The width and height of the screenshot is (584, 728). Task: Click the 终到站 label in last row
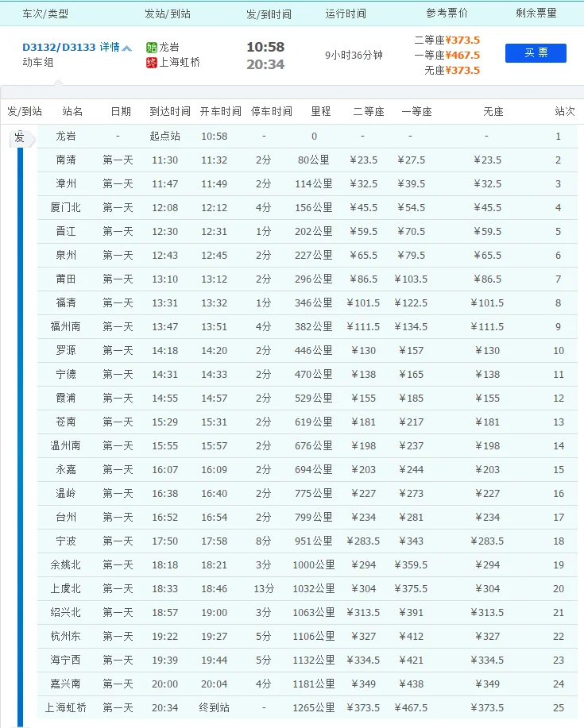[215, 707]
